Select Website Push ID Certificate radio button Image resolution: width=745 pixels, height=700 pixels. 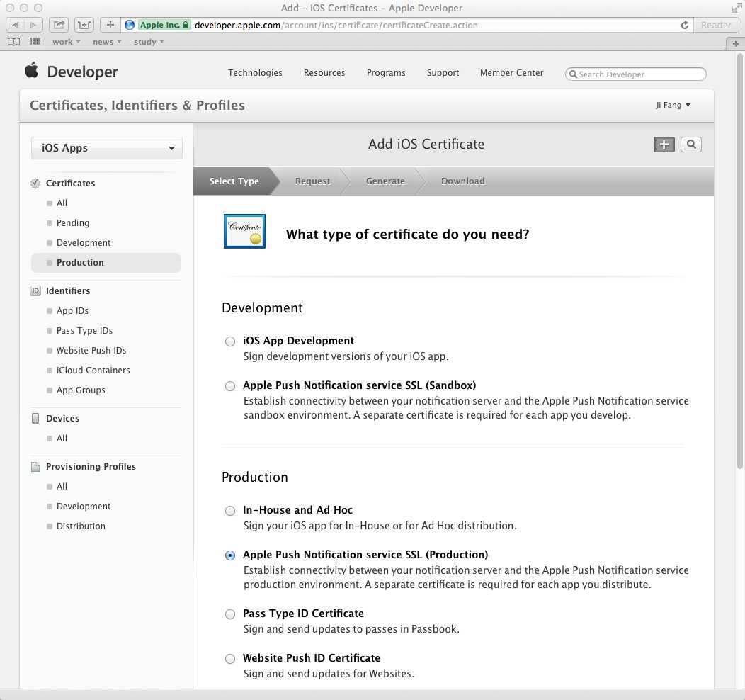[x=230, y=659]
